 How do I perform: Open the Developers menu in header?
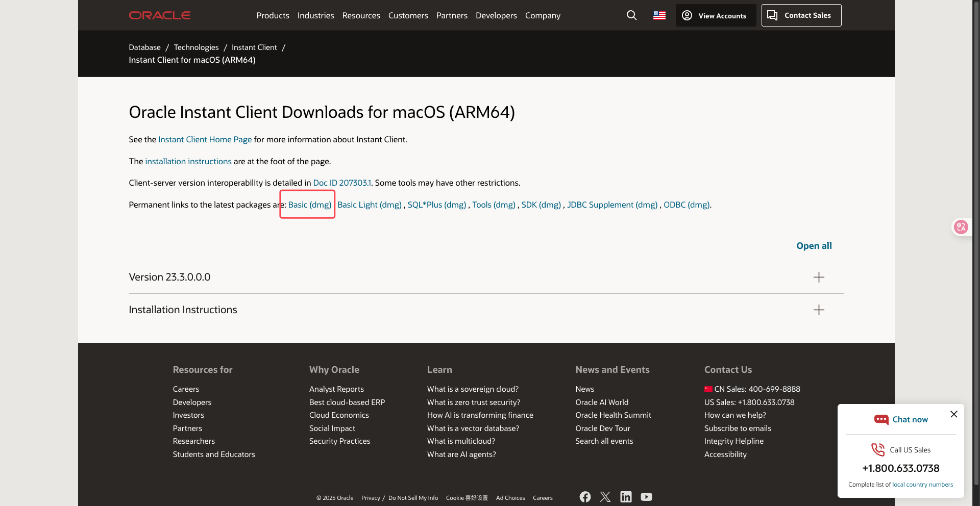(496, 16)
